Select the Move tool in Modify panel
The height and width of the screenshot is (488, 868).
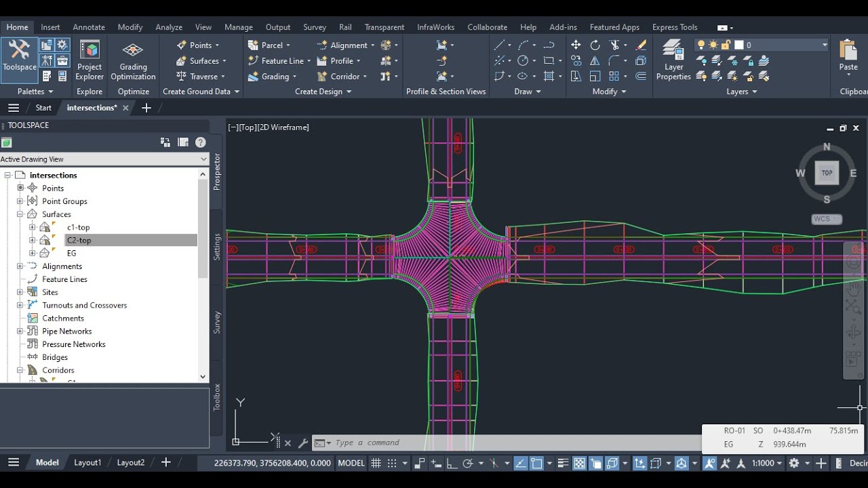pyautogui.click(x=576, y=45)
